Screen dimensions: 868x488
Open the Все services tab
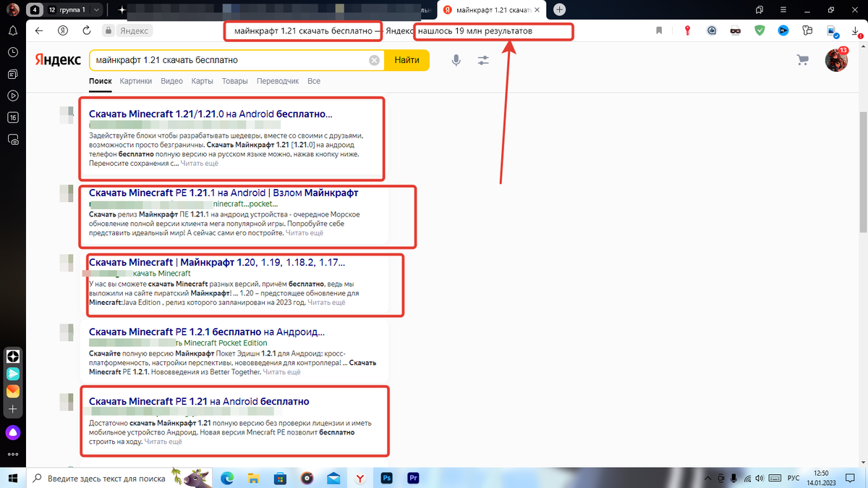click(313, 81)
